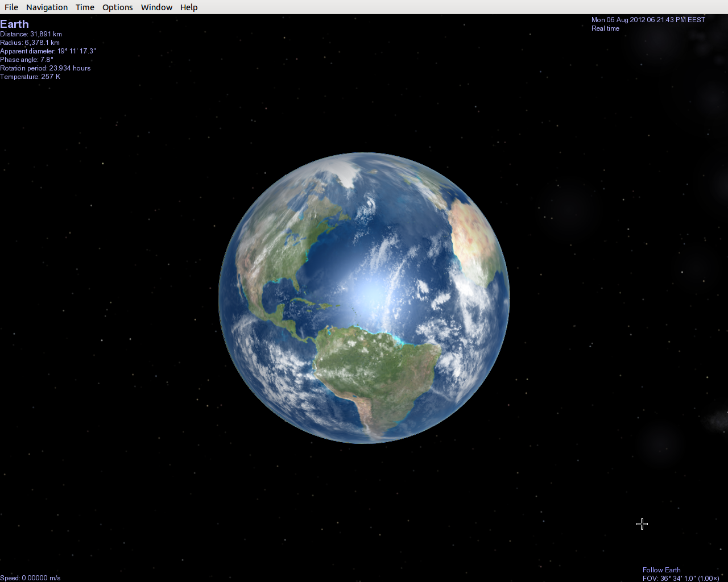Screen dimensions: 728x582
Task: Open the File menu
Action: (11, 7)
